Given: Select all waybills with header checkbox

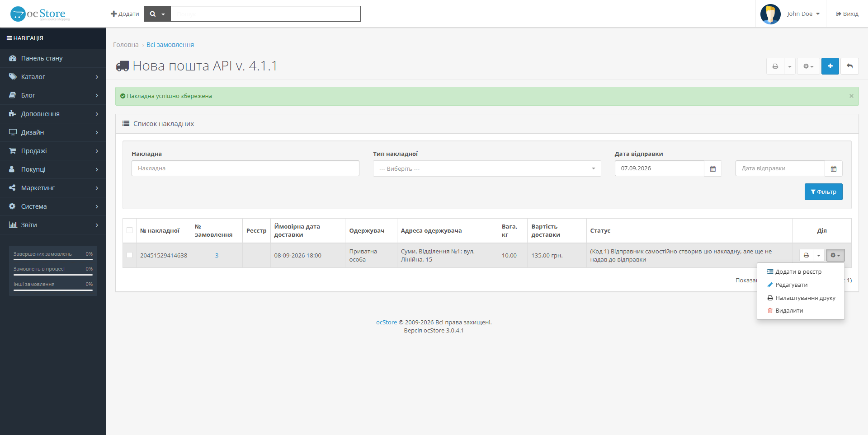Looking at the screenshot, I should (130, 230).
